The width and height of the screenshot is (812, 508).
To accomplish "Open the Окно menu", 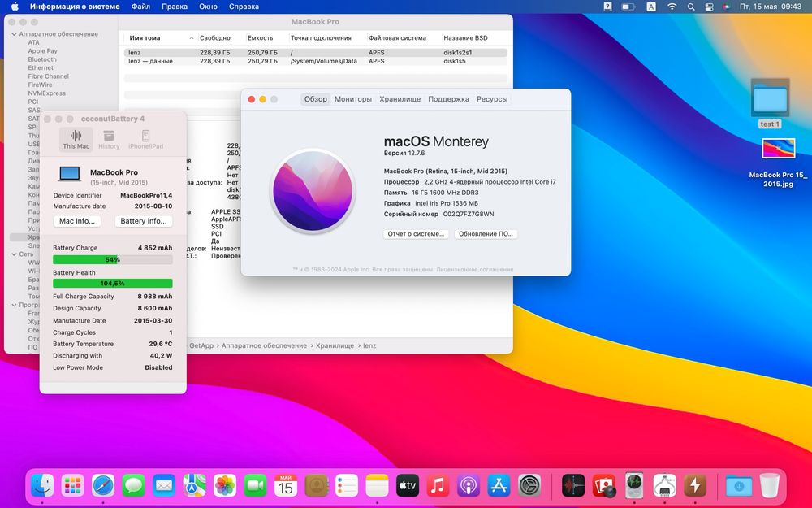I will [x=208, y=7].
